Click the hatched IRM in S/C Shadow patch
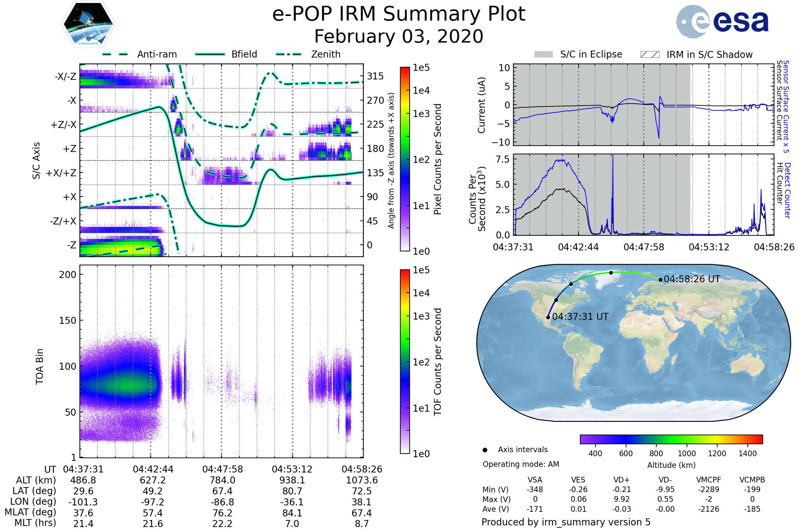The height and width of the screenshot is (532, 798). [x=650, y=55]
